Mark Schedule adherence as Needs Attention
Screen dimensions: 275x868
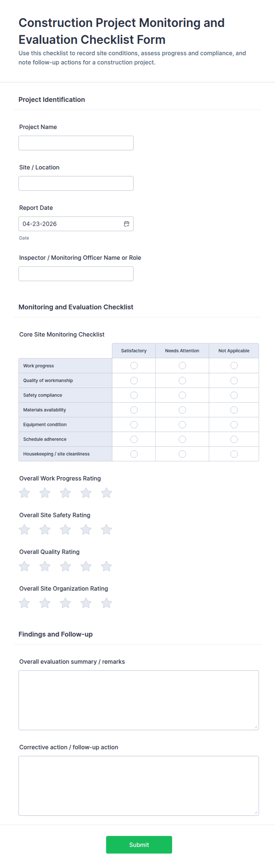click(182, 439)
